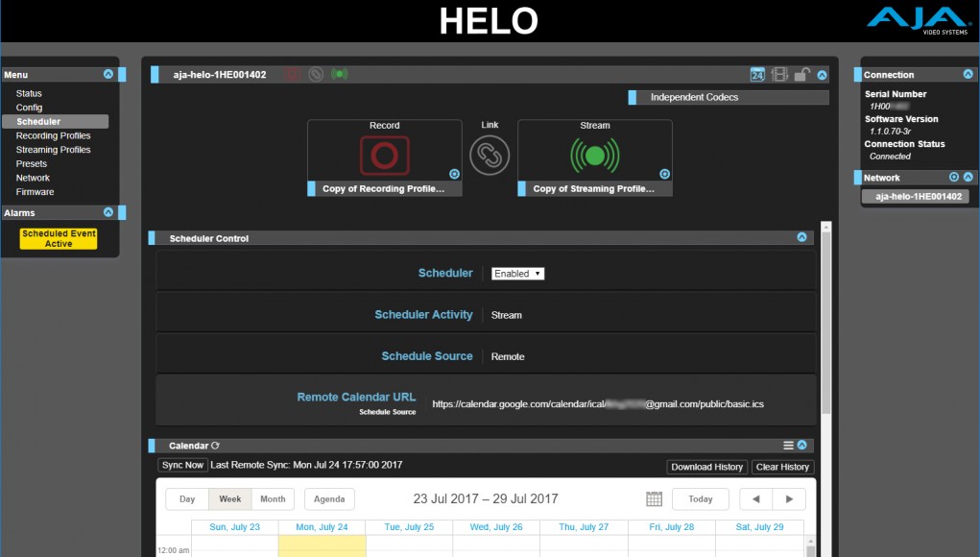Click the Network panel round target icon
The height and width of the screenshot is (557, 980).
tap(954, 177)
